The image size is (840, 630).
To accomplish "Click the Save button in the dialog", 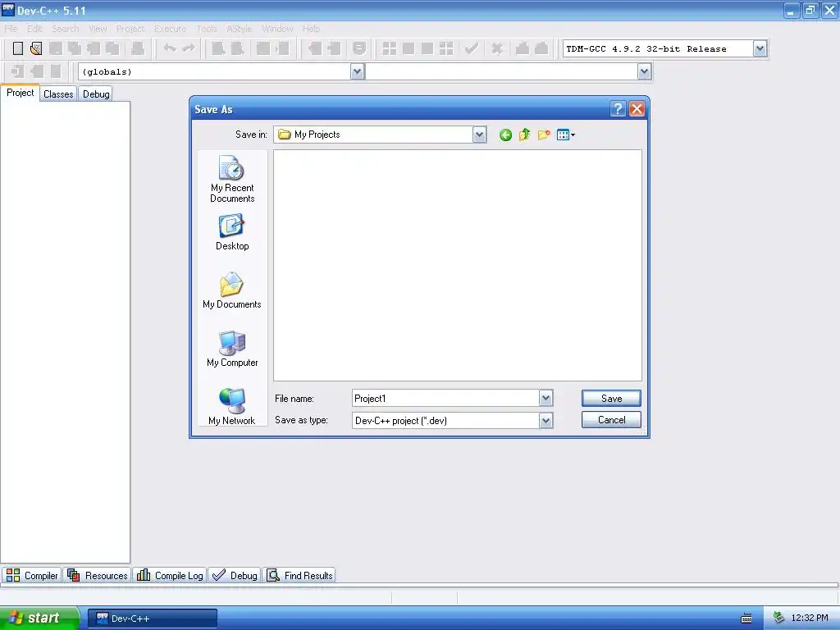I will 611,398.
